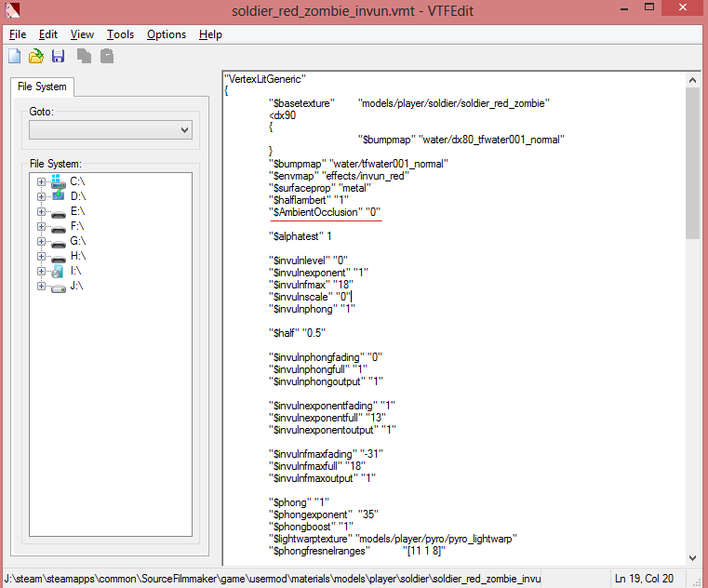Click the Copy toolbar icon
Screen dimensions: 708x588
(x=84, y=56)
